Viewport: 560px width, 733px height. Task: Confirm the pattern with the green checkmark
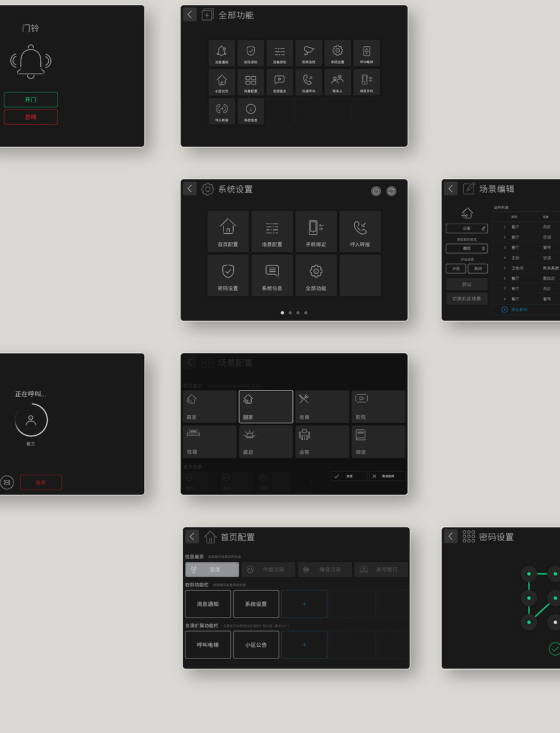point(554,649)
